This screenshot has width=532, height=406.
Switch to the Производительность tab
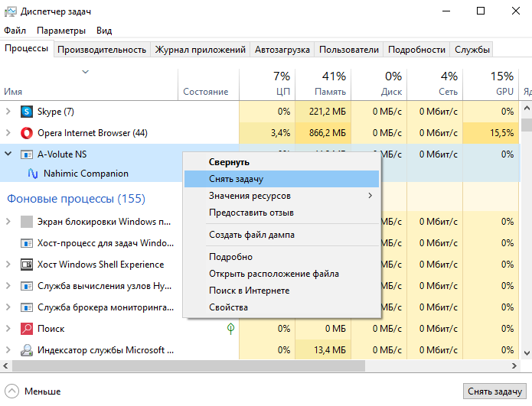pos(102,50)
